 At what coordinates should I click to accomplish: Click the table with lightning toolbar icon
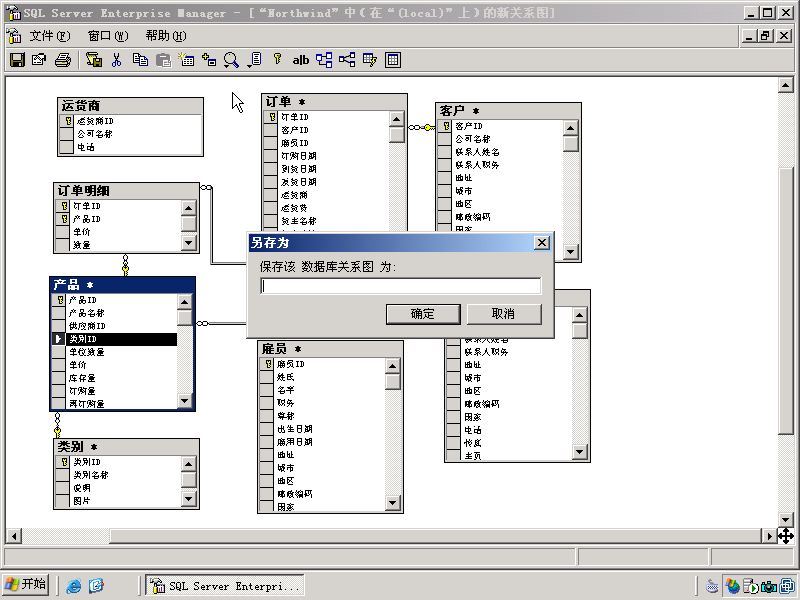coord(370,60)
